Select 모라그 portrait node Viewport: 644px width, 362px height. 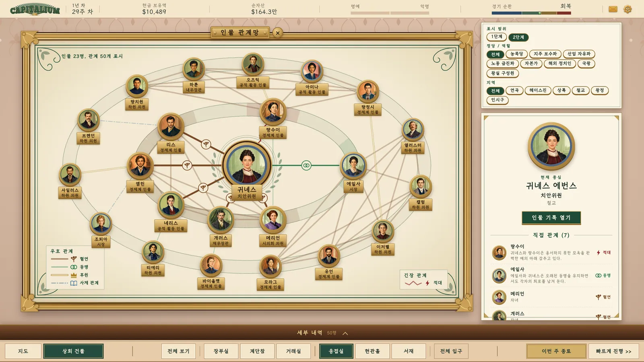point(270,266)
